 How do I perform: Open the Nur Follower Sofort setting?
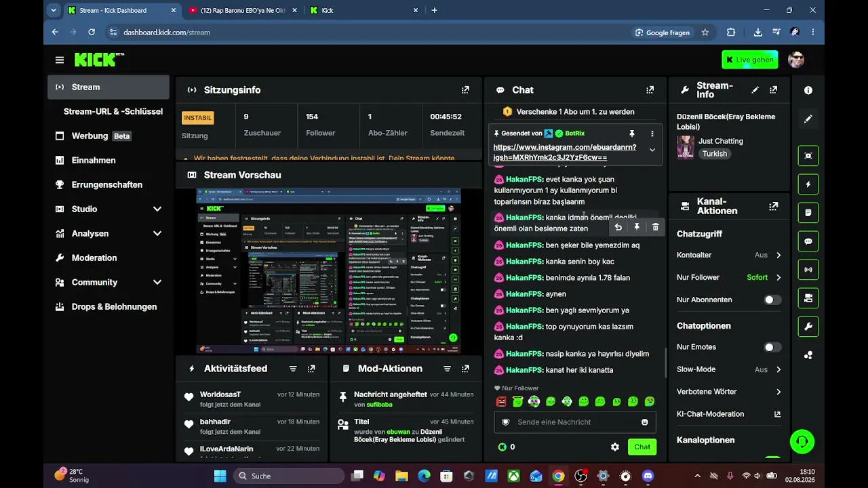[729, 277]
